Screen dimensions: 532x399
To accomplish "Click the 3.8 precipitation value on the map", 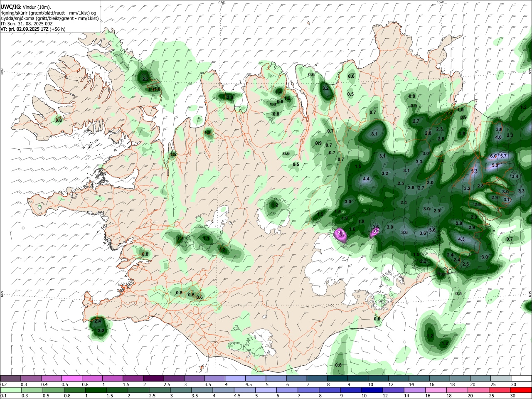I will point(499,129).
